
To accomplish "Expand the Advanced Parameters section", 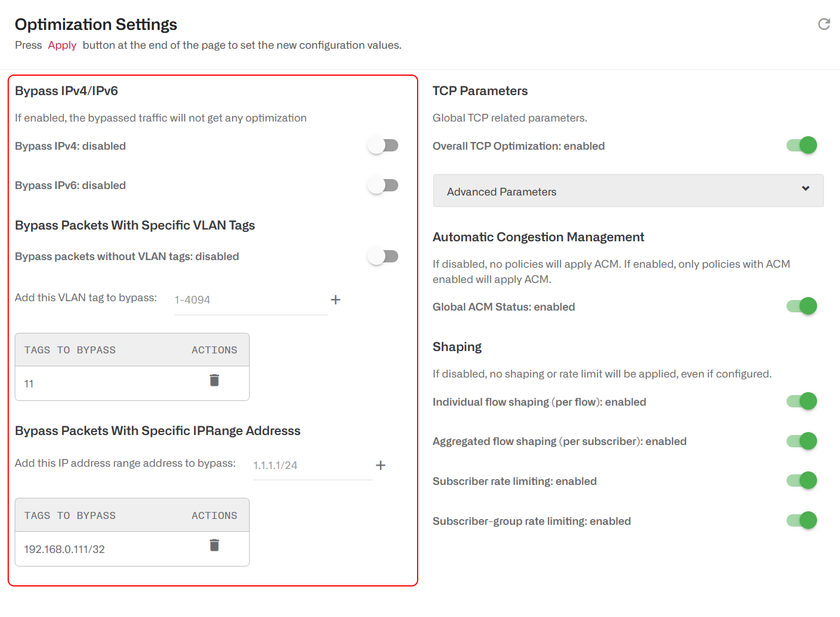I will click(628, 191).
